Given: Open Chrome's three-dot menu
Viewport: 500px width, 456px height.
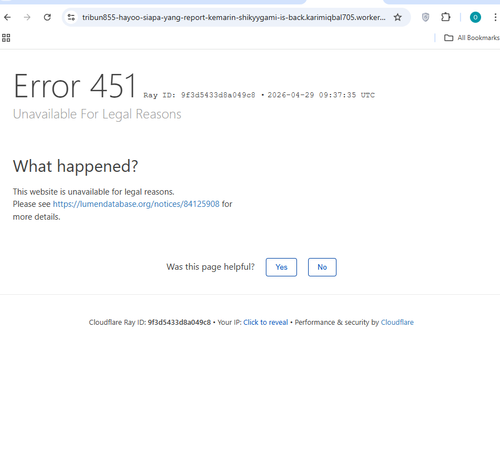Looking at the screenshot, I should pos(495,17).
